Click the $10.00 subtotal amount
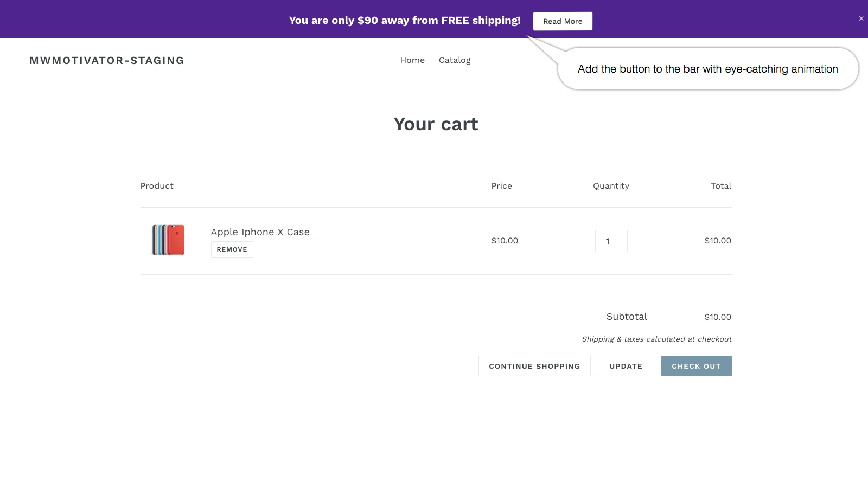Viewport: 868px width, 488px height. click(717, 317)
